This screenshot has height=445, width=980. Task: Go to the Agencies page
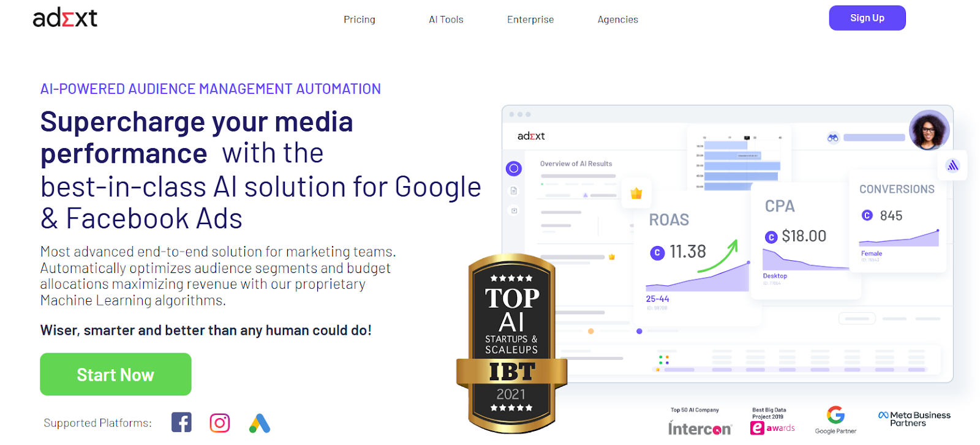pos(618,20)
